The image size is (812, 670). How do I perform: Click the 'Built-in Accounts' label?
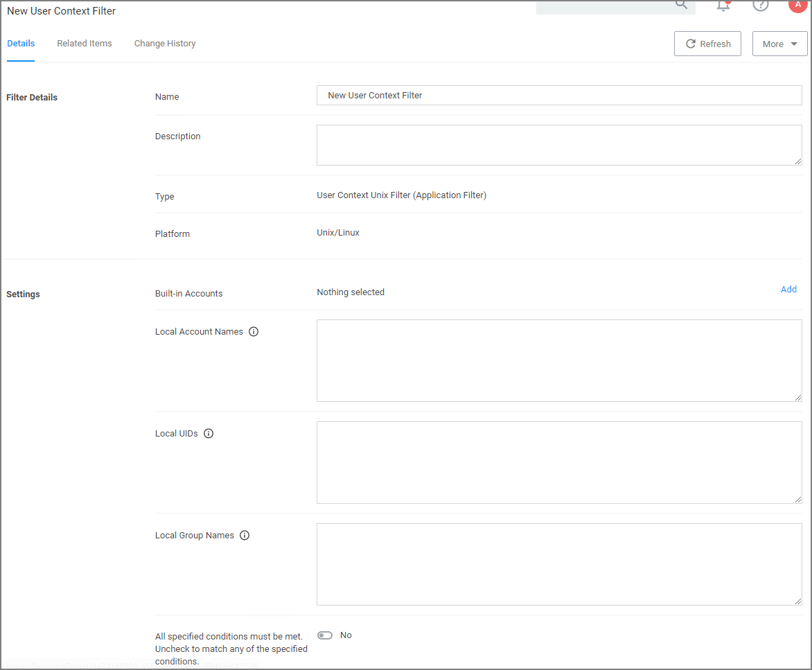pos(188,294)
